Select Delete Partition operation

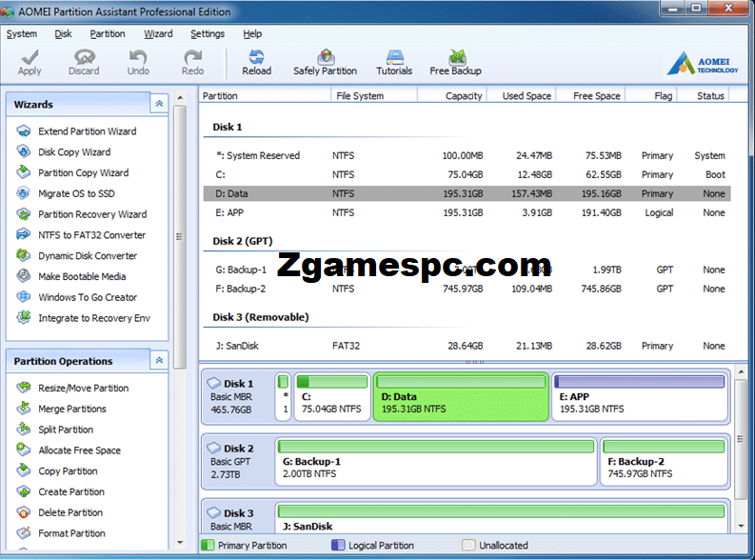[x=70, y=512]
